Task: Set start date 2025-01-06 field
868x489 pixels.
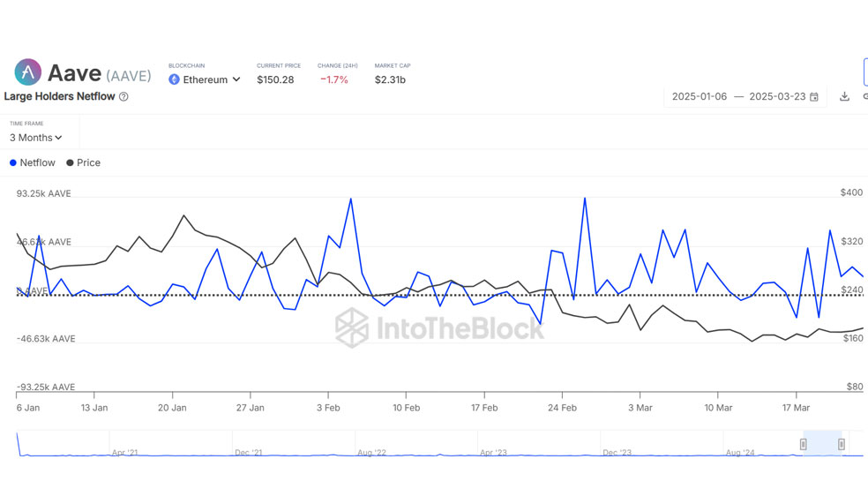Action: tap(700, 96)
